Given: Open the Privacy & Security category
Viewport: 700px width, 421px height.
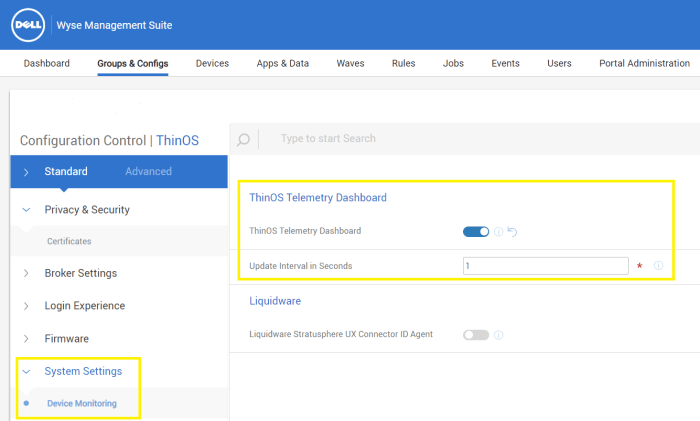Looking at the screenshot, I should pos(87,210).
